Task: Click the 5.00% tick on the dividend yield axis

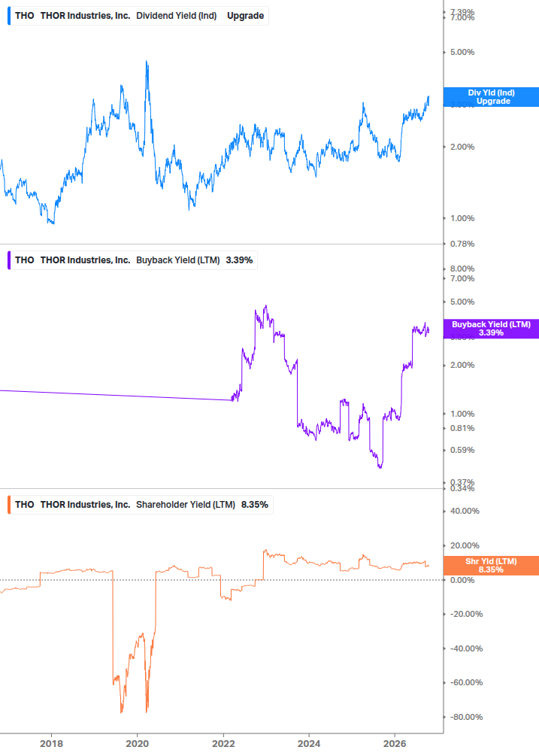Action: tap(462, 52)
